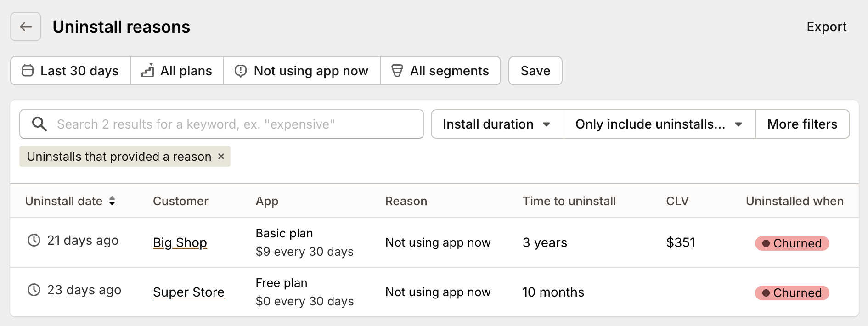
Task: Go back using the arrow button
Action: (x=26, y=27)
